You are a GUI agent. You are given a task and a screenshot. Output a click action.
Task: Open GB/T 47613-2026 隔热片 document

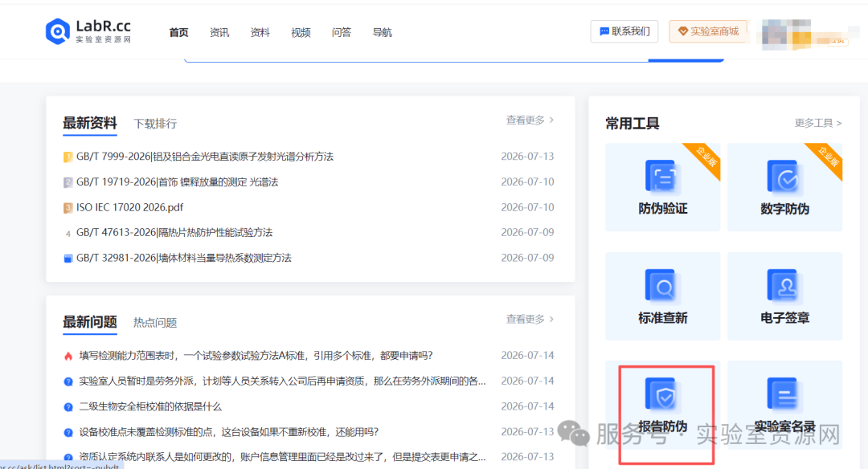pyautogui.click(x=174, y=232)
